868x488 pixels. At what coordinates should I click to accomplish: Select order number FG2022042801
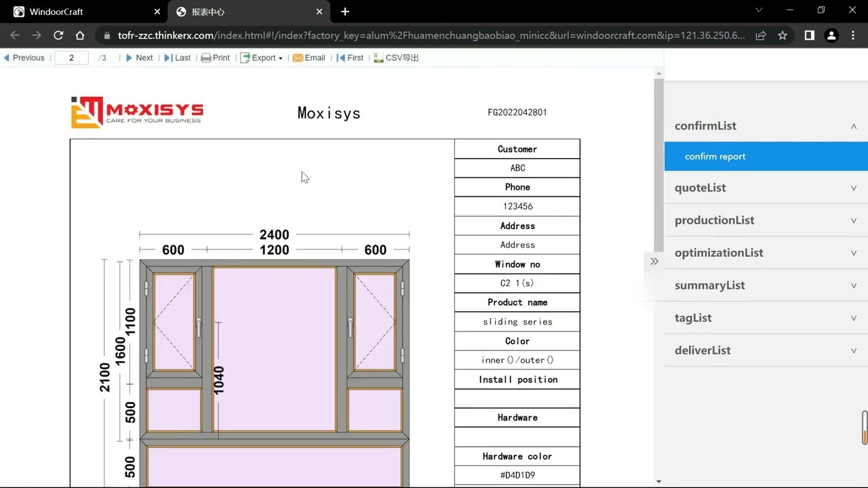(517, 113)
